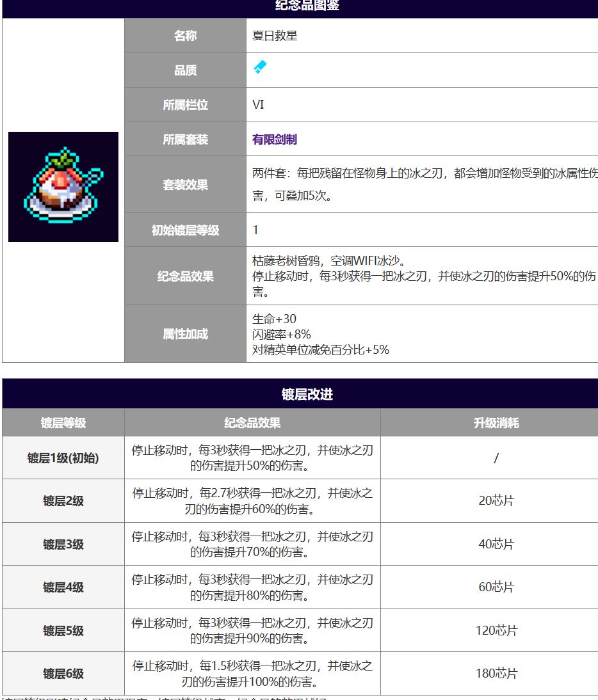
Task: Open the 夏日救星 souvenir thumbnail image
Action: pos(63,187)
